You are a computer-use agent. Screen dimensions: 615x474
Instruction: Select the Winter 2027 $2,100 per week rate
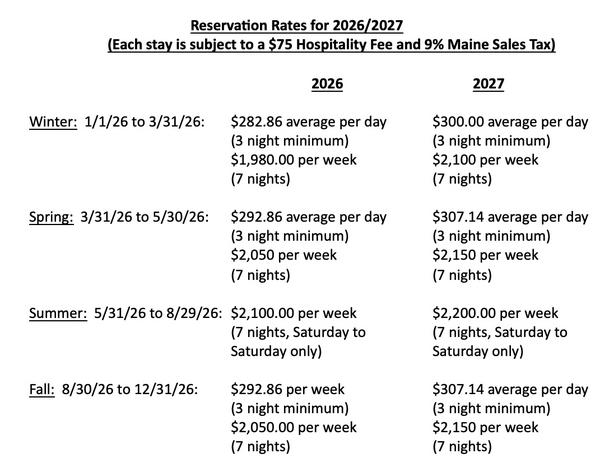tap(488, 160)
